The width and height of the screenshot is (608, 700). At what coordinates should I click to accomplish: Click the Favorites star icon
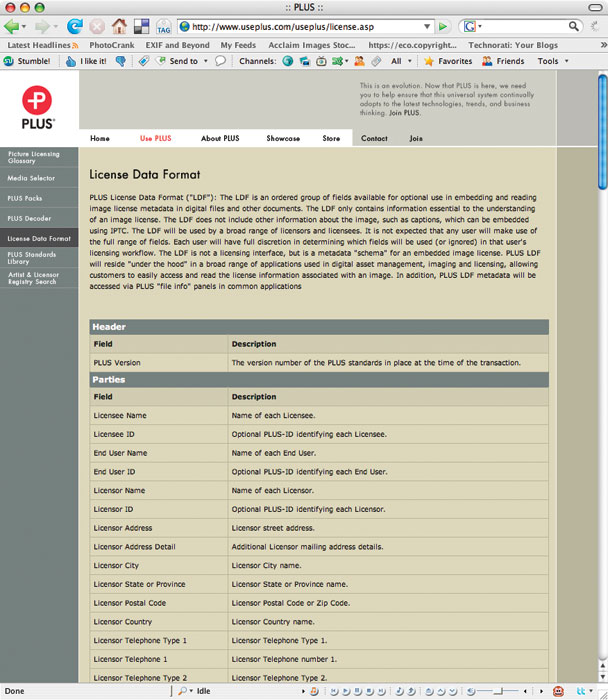[x=429, y=61]
